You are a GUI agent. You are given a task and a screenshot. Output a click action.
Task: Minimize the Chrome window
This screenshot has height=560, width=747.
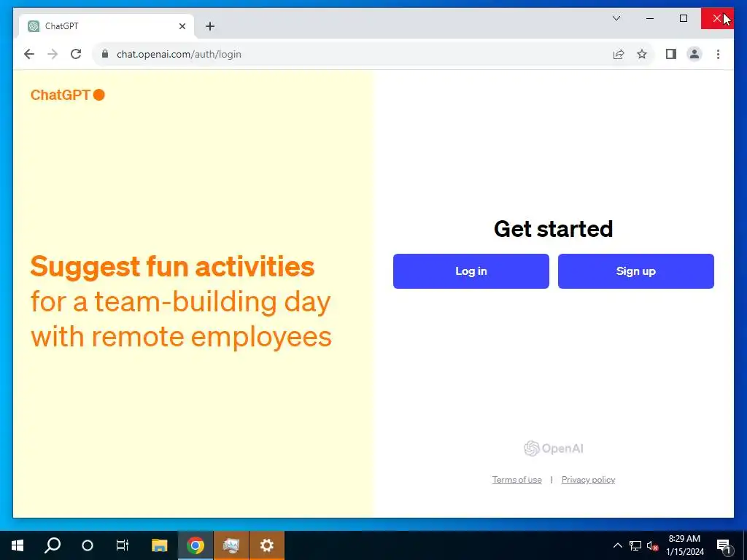pos(650,18)
